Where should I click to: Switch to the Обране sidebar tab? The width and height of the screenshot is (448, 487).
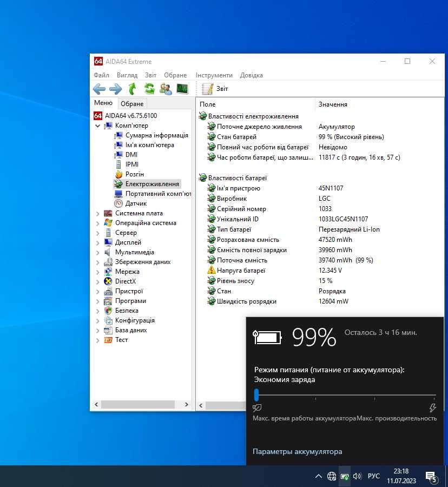(x=132, y=104)
